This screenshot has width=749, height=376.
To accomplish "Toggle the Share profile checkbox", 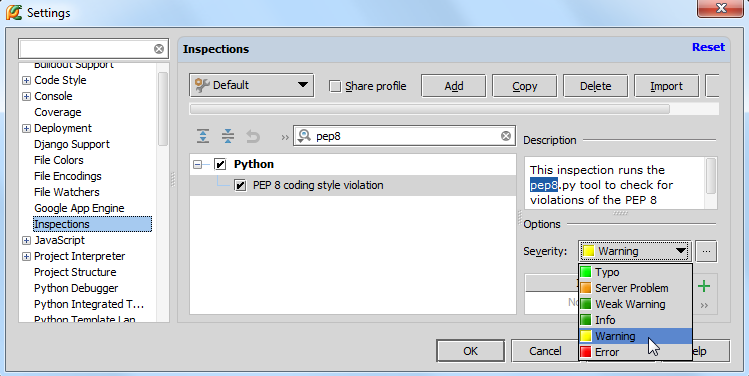I will [335, 86].
